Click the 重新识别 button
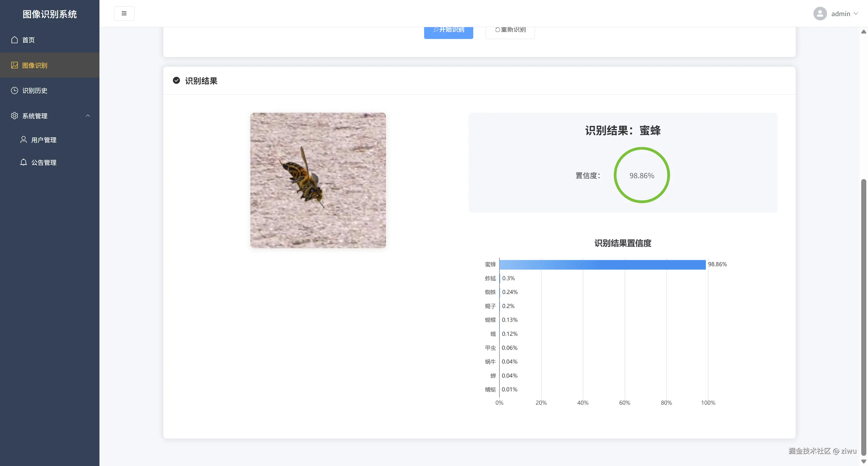The image size is (868, 466). tap(510, 29)
